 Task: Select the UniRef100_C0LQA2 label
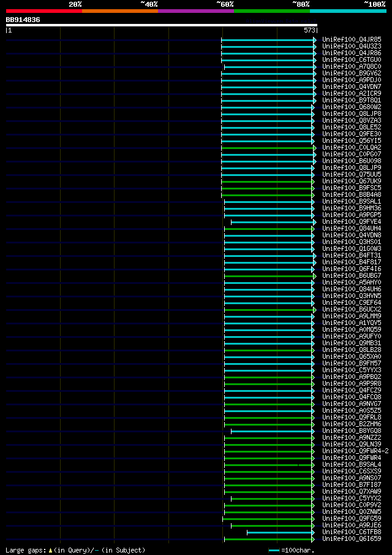[352, 148]
